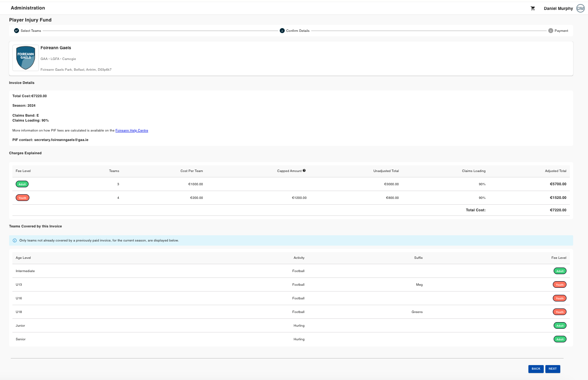The width and height of the screenshot is (588, 380).
Task: Click the €1000.00 cost per team
Action: tap(196, 184)
